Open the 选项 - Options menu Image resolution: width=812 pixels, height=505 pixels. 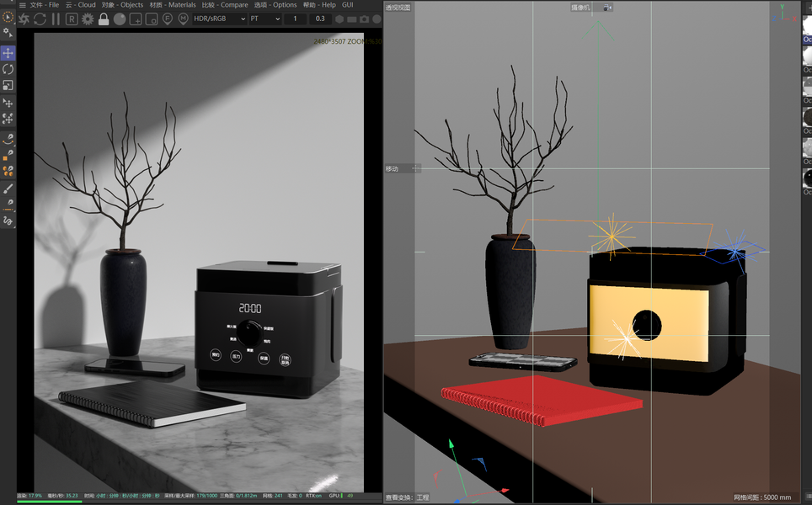click(275, 5)
